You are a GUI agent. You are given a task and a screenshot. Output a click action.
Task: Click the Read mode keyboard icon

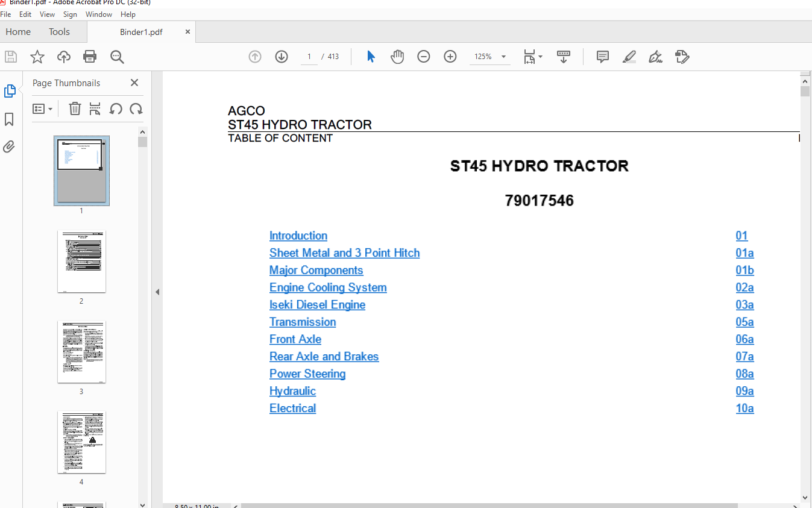(564, 57)
